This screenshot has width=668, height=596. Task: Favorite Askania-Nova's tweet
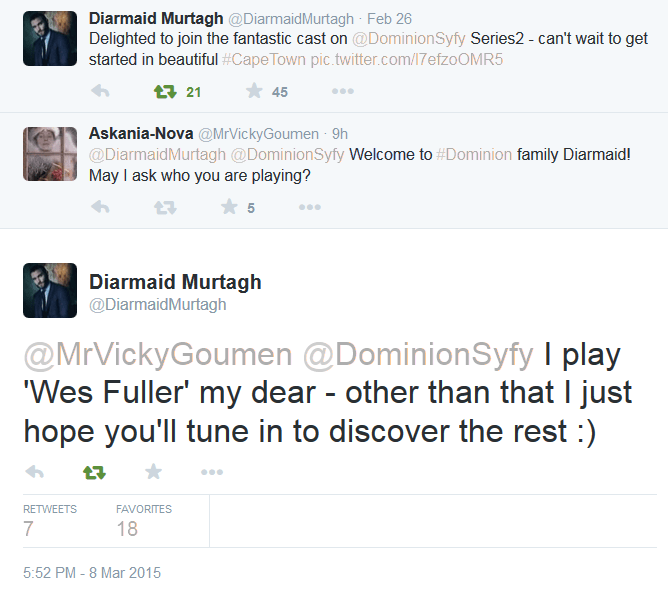(230, 208)
